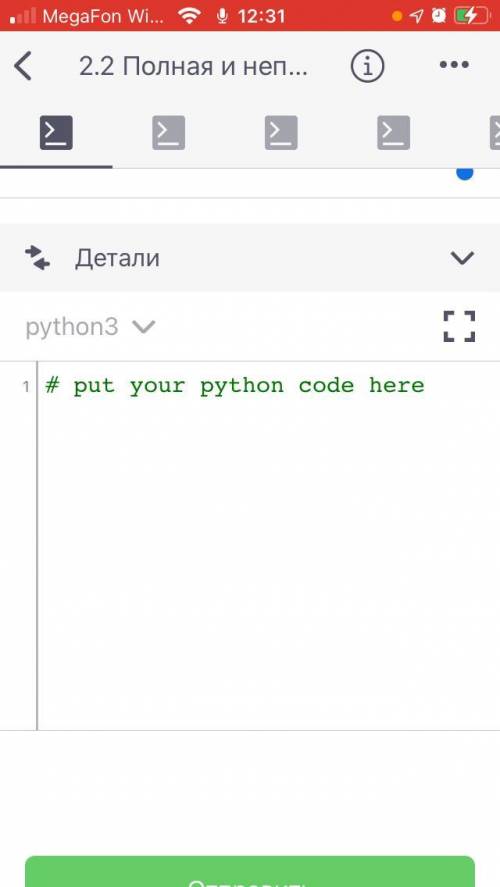Place cursor on the python comment line
The width and height of the screenshot is (500, 887).
pyautogui.click(x=235, y=386)
